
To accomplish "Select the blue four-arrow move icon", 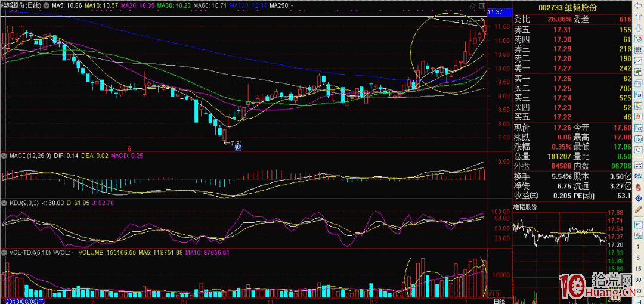I will 638,198.
